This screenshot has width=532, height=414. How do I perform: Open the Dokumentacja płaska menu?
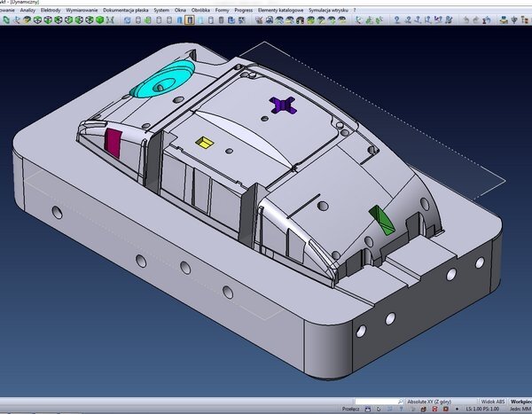tap(126, 10)
